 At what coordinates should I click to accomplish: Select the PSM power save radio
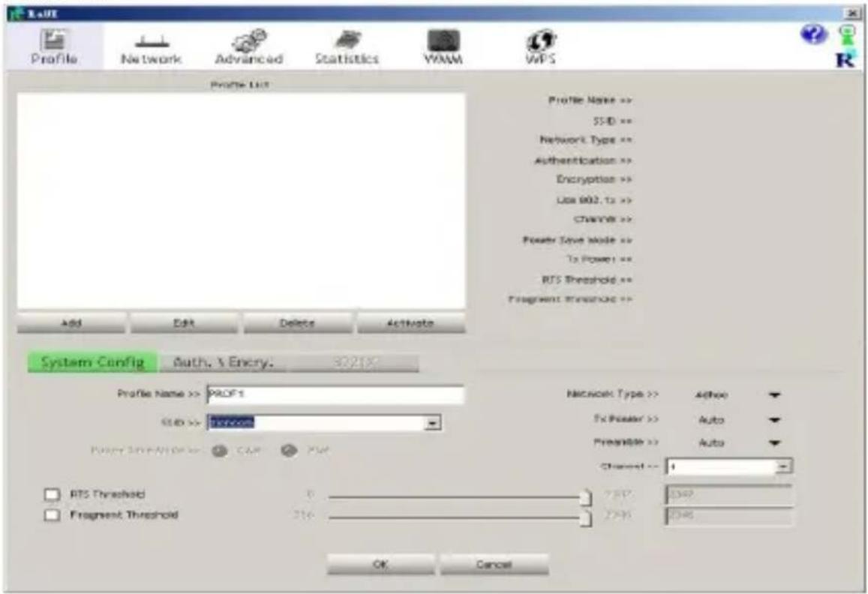coord(289,451)
